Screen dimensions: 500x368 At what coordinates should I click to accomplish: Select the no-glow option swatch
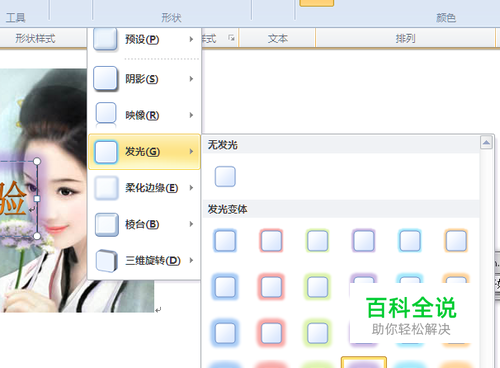[225, 176]
